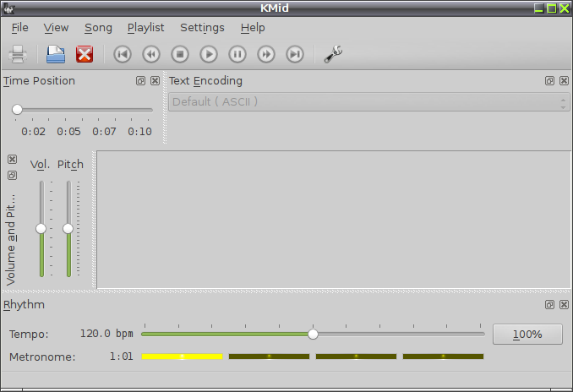Close the Text Encoding panel
Screen dimensions: 573x392
pyautogui.click(x=565, y=81)
